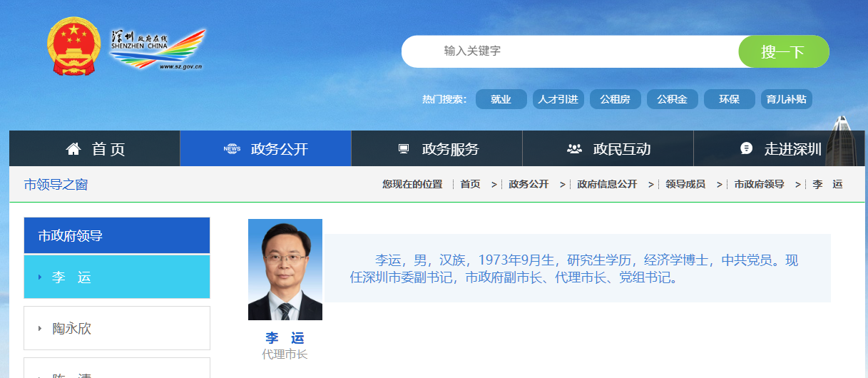The height and width of the screenshot is (378, 868).
Task: Select the 公积金 hot search tag
Action: click(673, 99)
